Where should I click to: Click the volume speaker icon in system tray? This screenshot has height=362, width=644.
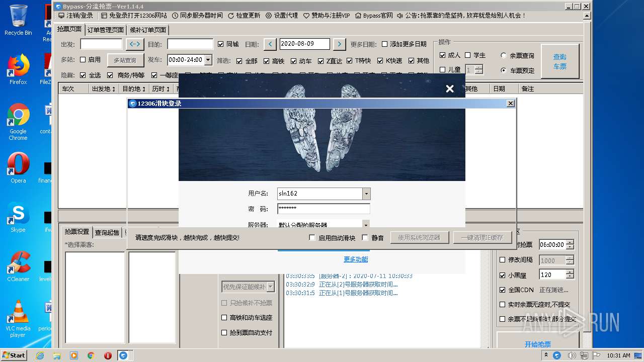pos(572,355)
